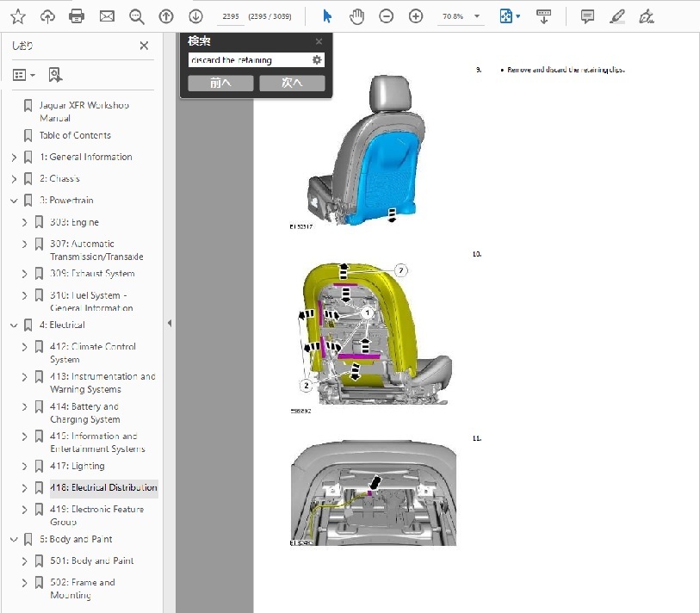700x613 pixels.
Task: Open the sign document tool
Action: [x=647, y=16]
